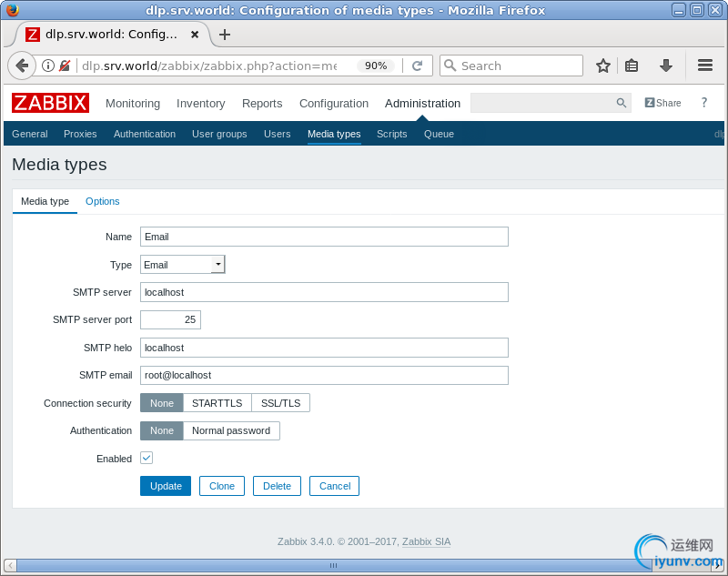
Task: Click the SMTP server port field
Action: [x=170, y=319]
